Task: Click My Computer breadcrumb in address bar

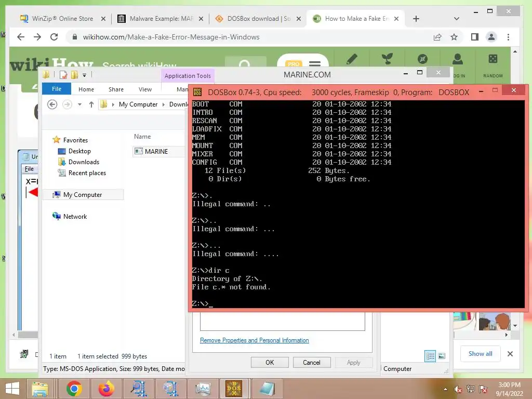Action: [x=138, y=104]
